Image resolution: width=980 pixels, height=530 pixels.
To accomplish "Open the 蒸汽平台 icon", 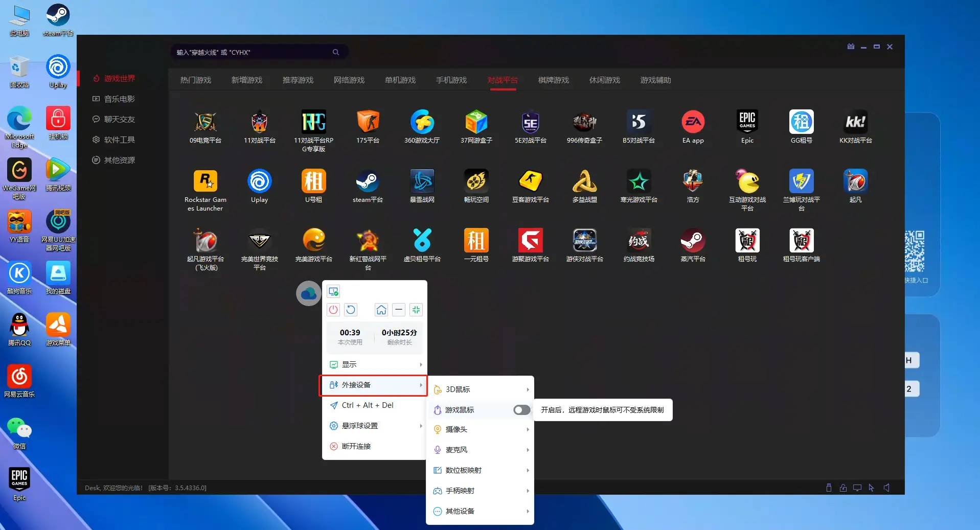I will click(693, 245).
